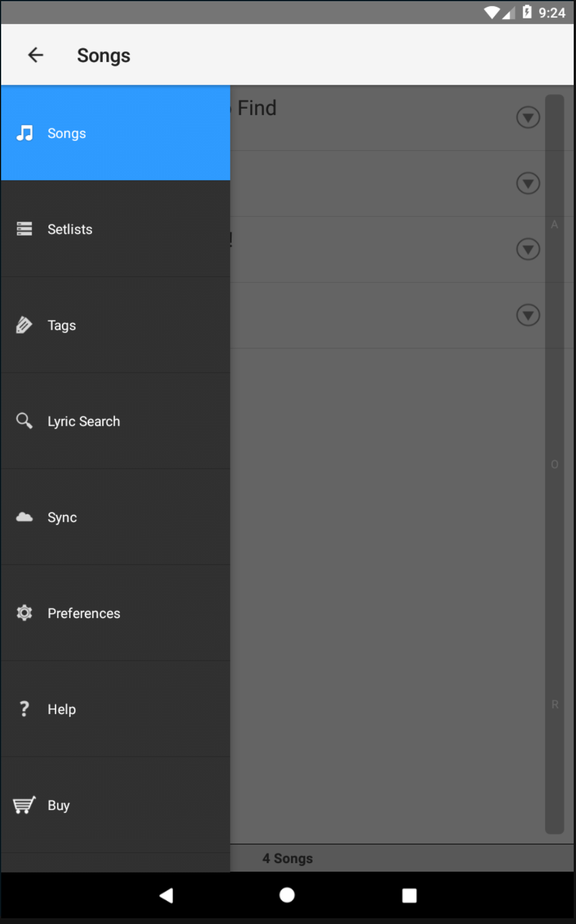Tap the Sync cloud icon
This screenshot has height=924, width=576.
(x=24, y=517)
